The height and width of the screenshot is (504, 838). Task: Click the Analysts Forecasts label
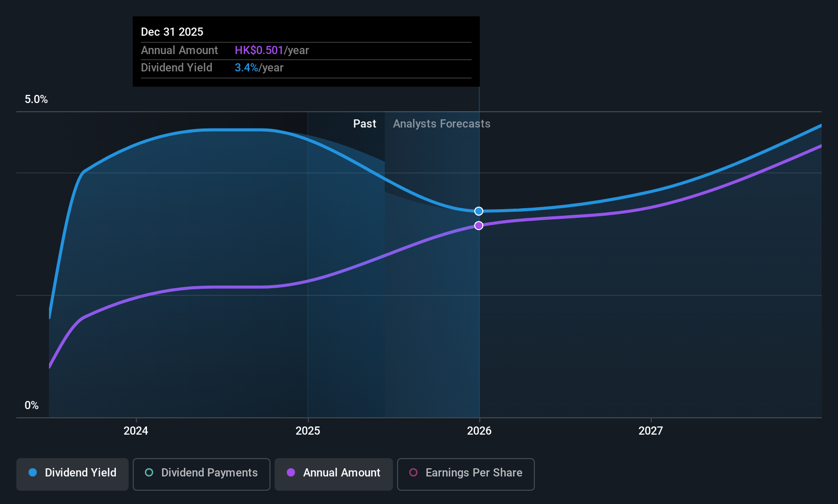pyautogui.click(x=441, y=124)
